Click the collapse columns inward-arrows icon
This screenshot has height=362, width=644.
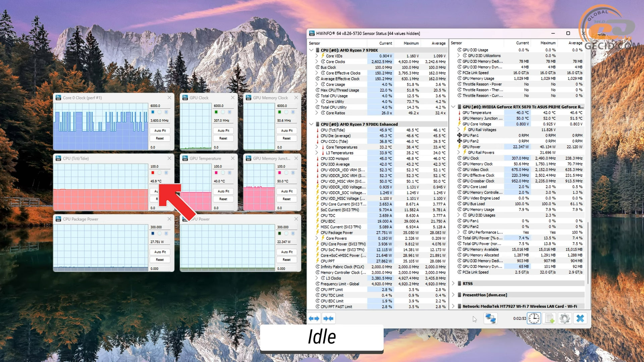(x=328, y=318)
